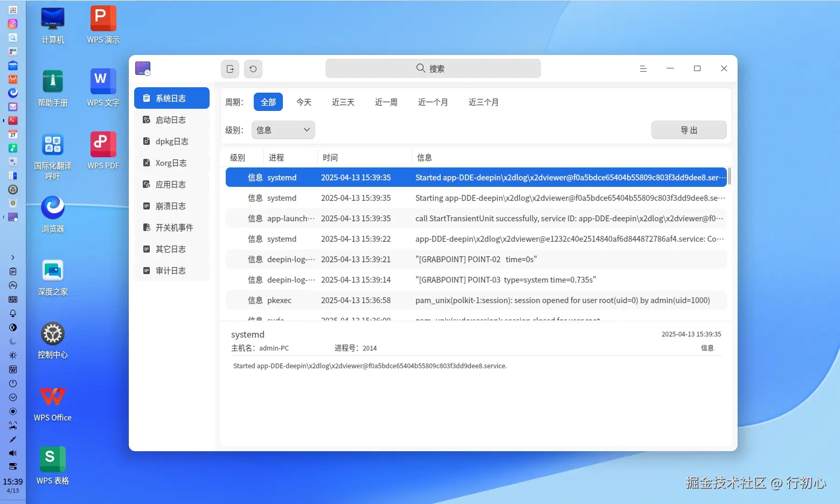Choose the 近一周 period filter
The height and width of the screenshot is (504, 840).
(x=386, y=102)
